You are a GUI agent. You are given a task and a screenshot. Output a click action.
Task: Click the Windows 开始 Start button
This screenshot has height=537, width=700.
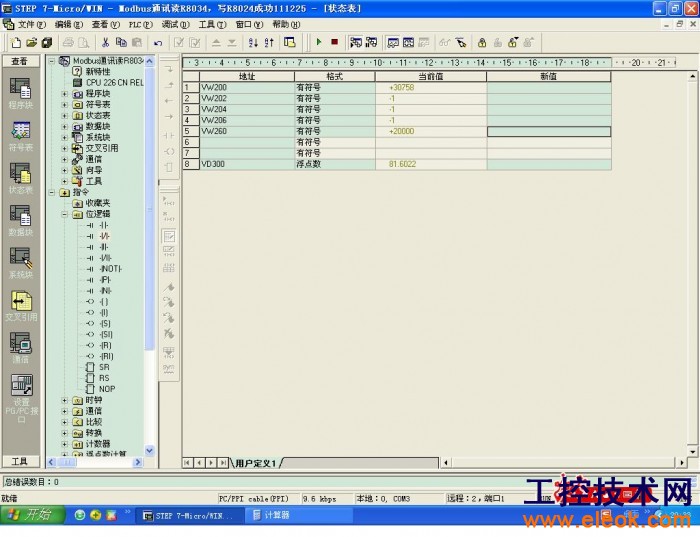(31, 515)
